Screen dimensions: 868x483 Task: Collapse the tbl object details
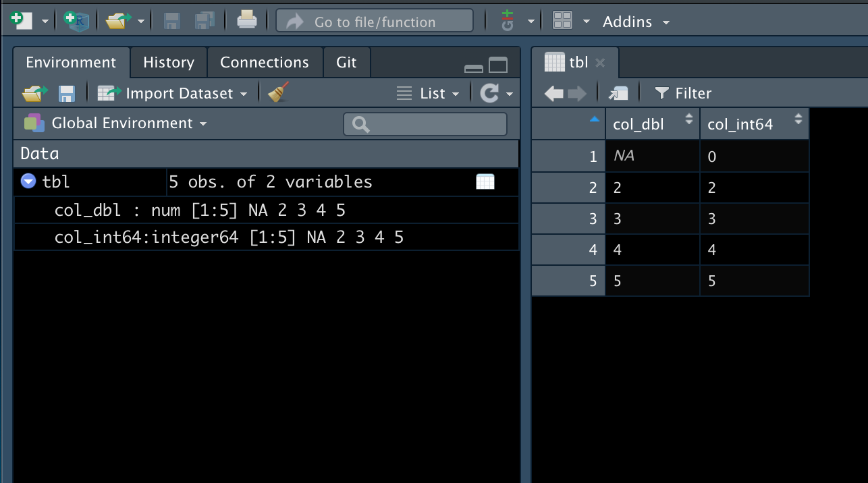(x=27, y=181)
